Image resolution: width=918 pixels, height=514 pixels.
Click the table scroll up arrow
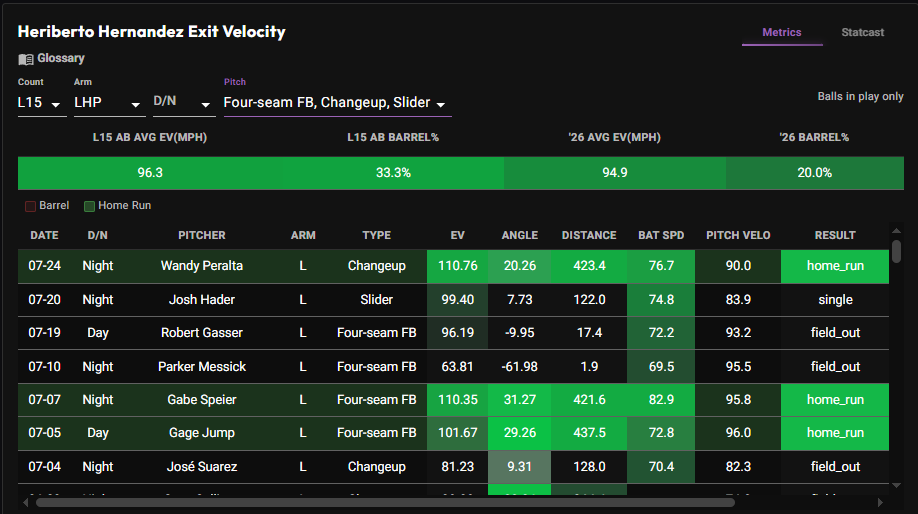pyautogui.click(x=896, y=231)
